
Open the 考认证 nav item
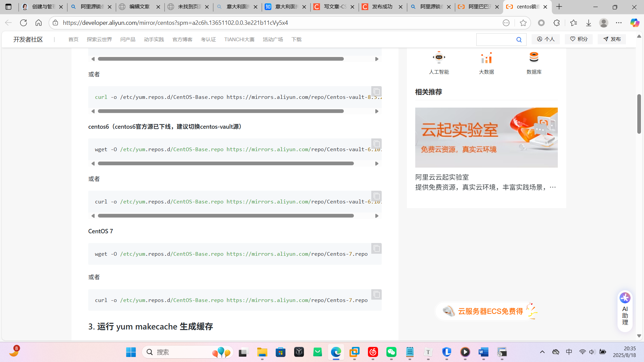208,40
